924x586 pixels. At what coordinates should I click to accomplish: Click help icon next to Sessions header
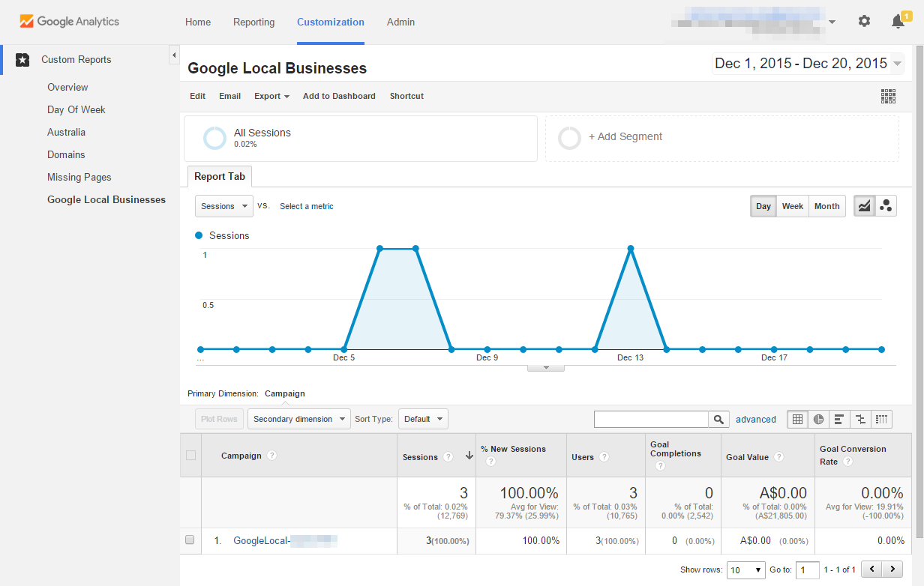[x=448, y=457]
